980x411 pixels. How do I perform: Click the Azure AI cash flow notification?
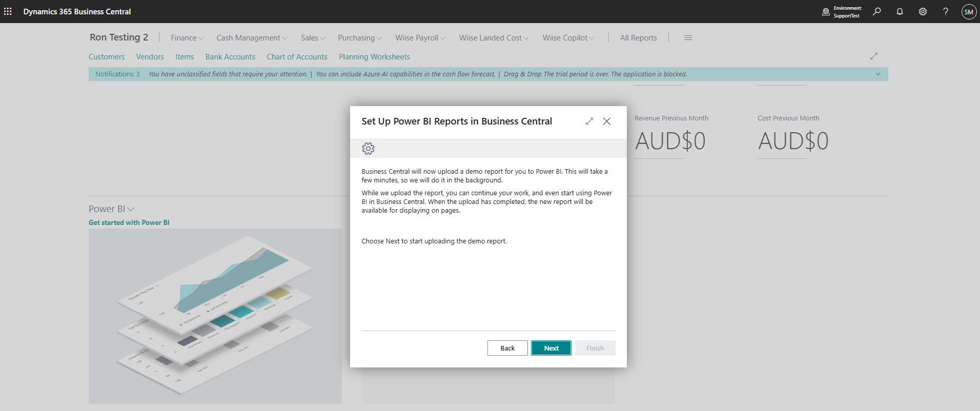pyautogui.click(x=406, y=74)
